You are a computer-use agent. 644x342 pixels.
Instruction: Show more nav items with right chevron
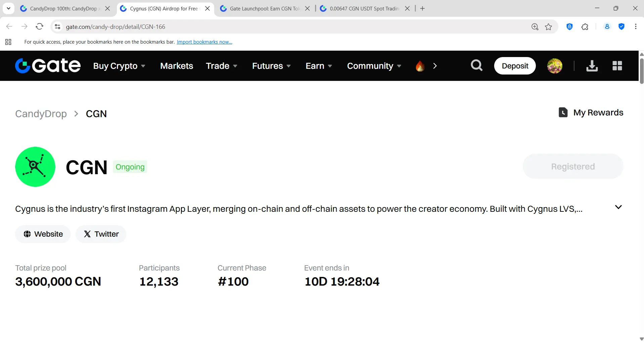click(x=435, y=66)
